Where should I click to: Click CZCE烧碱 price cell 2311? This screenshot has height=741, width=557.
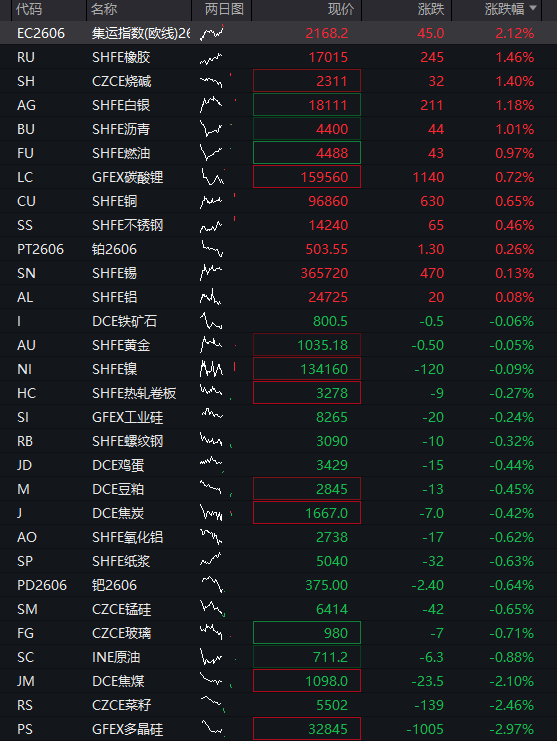pyautogui.click(x=307, y=81)
